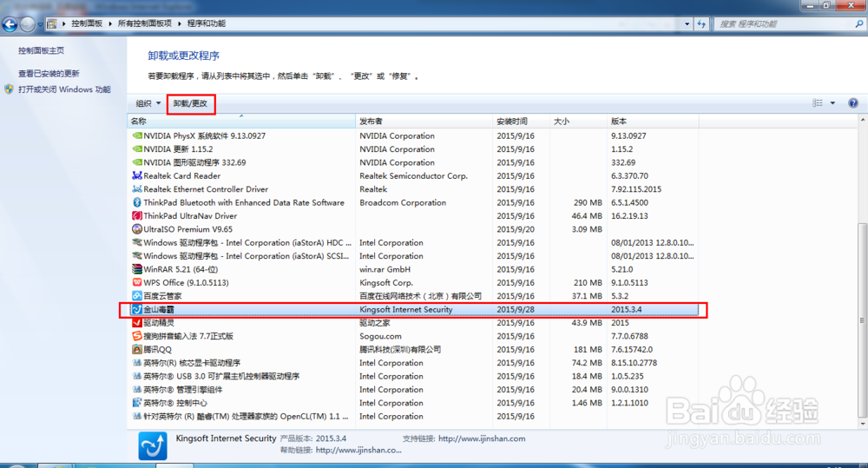The image size is (868, 468).
Task: Select the 针对英特尔 OpenCL row
Action: [x=412, y=417]
